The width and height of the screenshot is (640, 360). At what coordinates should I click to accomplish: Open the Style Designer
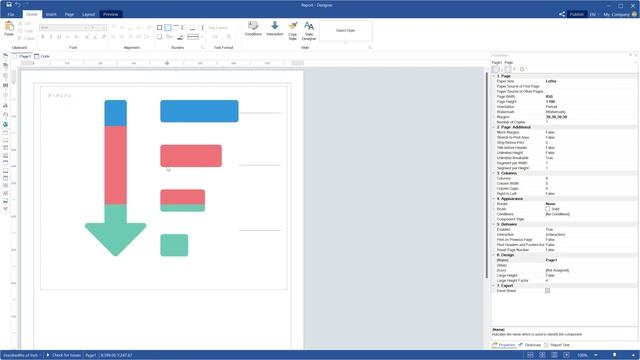tap(309, 31)
